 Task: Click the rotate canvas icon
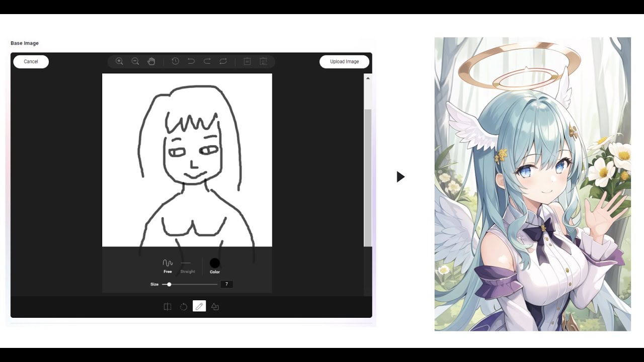tap(183, 306)
